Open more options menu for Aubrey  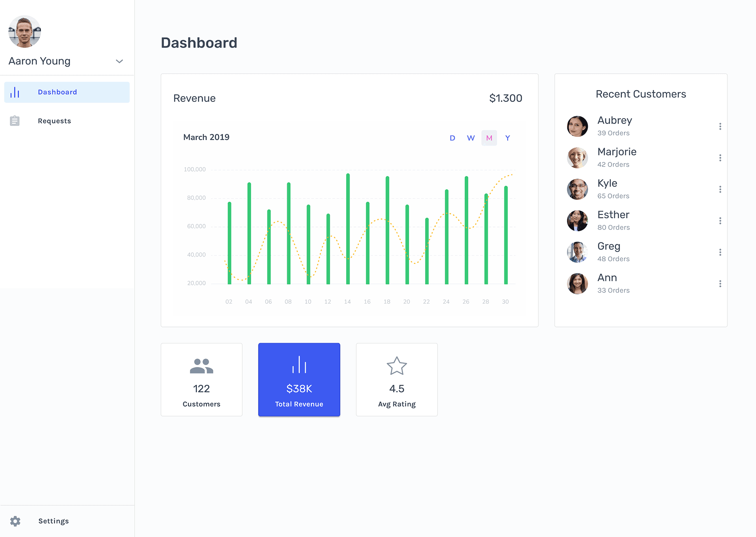(x=720, y=126)
